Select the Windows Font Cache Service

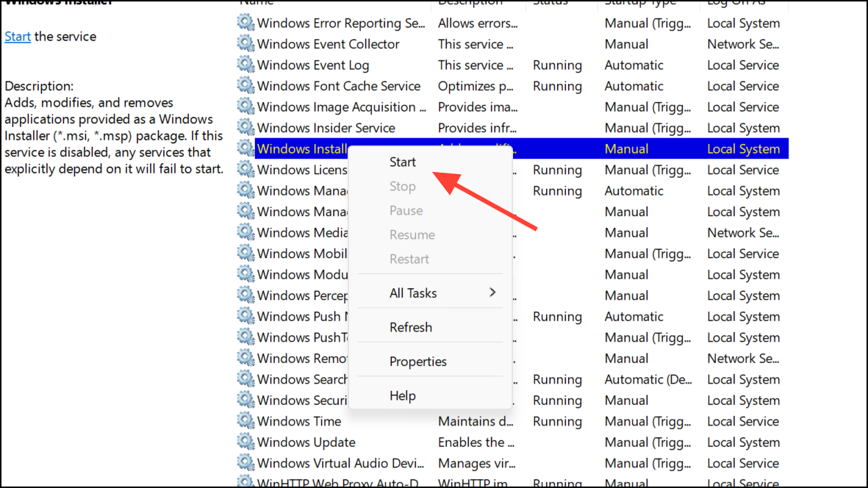coord(339,86)
